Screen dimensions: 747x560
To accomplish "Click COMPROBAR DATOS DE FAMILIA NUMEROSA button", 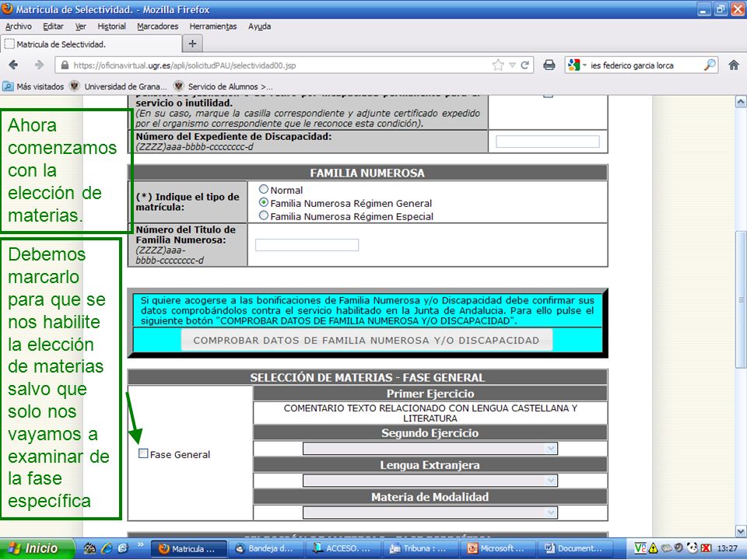I will [x=366, y=340].
